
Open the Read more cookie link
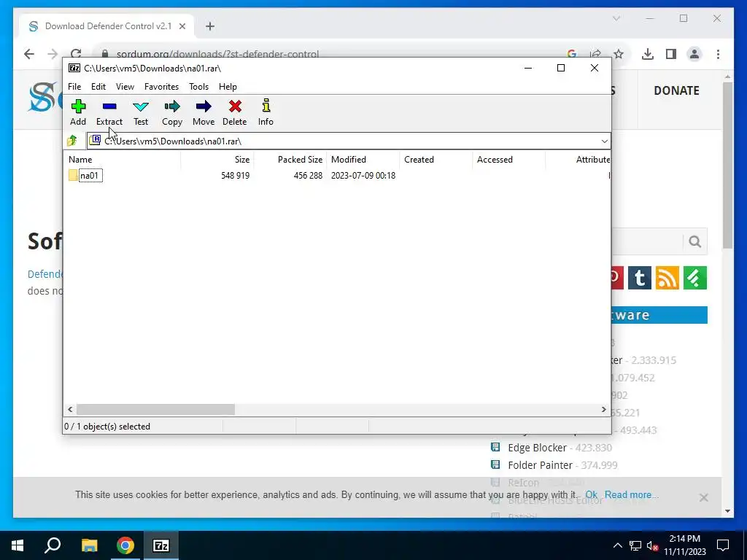pyautogui.click(x=631, y=495)
